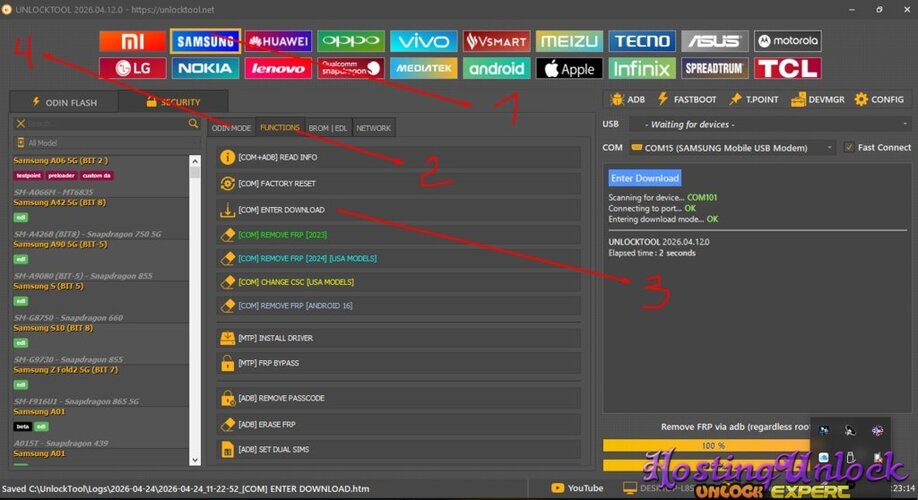
Task: Click the model list scroll-down arrow
Action: [x=195, y=460]
